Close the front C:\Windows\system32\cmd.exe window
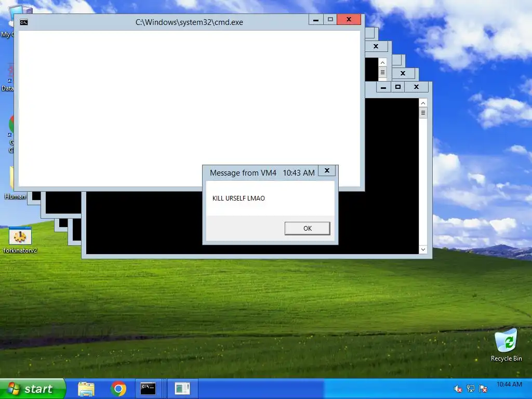 [349, 20]
